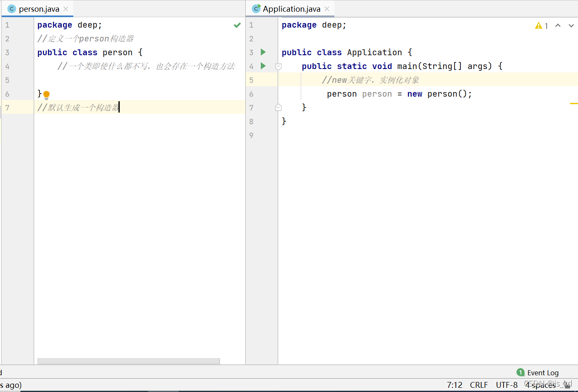Click the horizontal scrollbar in person.java
Image resolution: width=578 pixels, height=392 pixels.
(x=128, y=361)
